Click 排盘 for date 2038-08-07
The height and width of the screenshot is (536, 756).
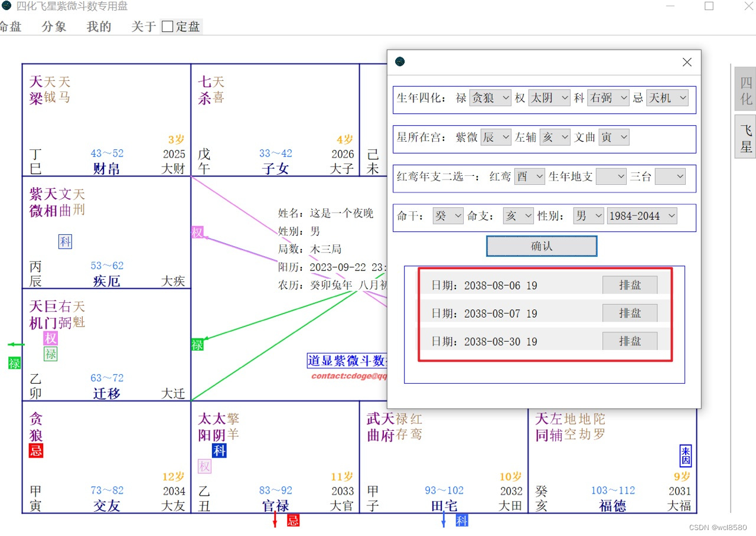pyautogui.click(x=630, y=313)
